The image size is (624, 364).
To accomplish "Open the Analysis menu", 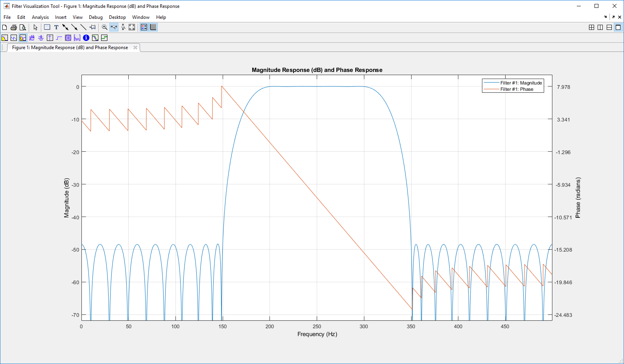I will [x=40, y=17].
